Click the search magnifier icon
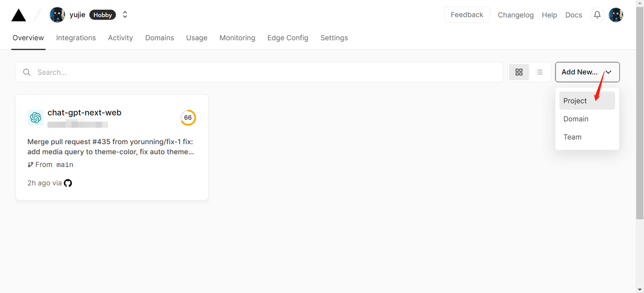The image size is (644, 293). [x=27, y=72]
